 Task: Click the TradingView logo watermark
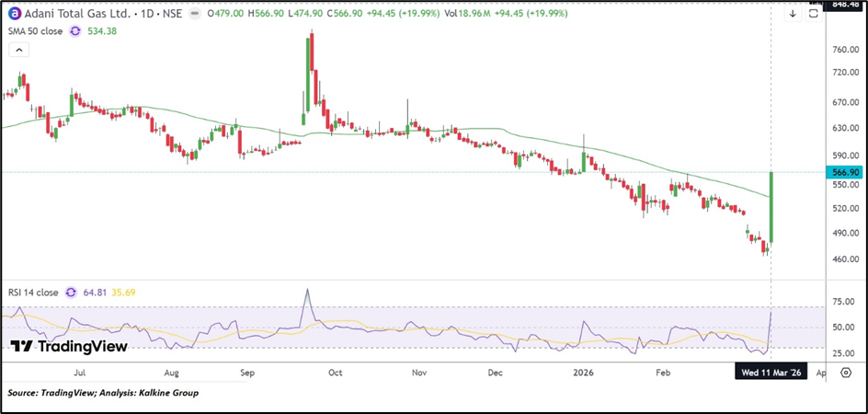click(68, 346)
